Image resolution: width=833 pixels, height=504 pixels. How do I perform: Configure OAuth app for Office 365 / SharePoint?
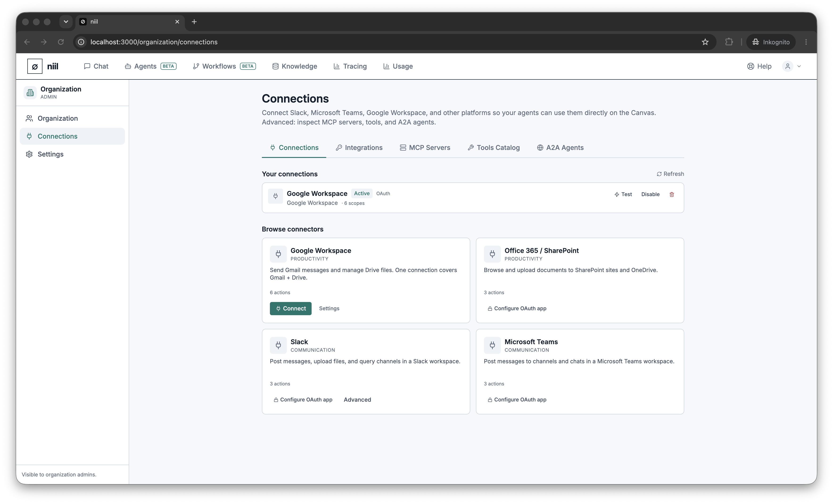click(x=517, y=308)
